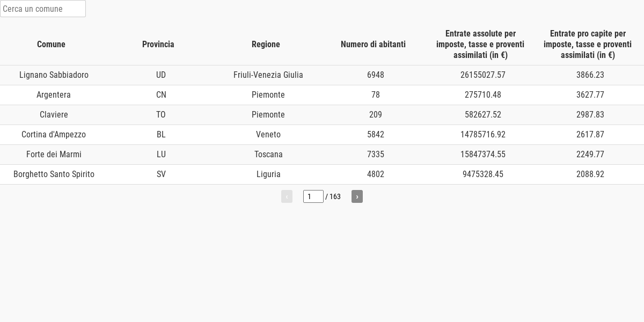Click the previous page arrow
644x322 pixels.
(287, 196)
